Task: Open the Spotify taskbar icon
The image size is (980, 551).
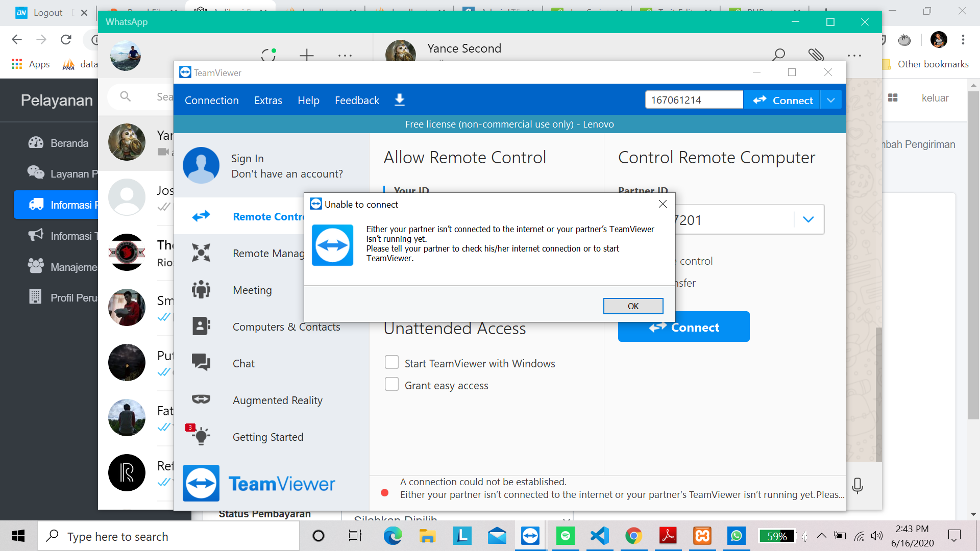Action: (565, 536)
